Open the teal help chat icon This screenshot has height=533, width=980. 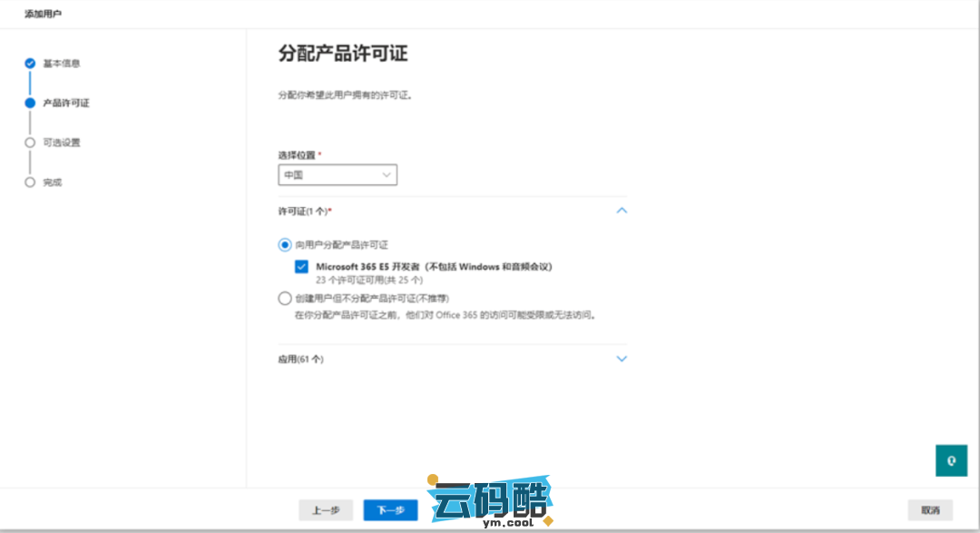click(x=951, y=460)
